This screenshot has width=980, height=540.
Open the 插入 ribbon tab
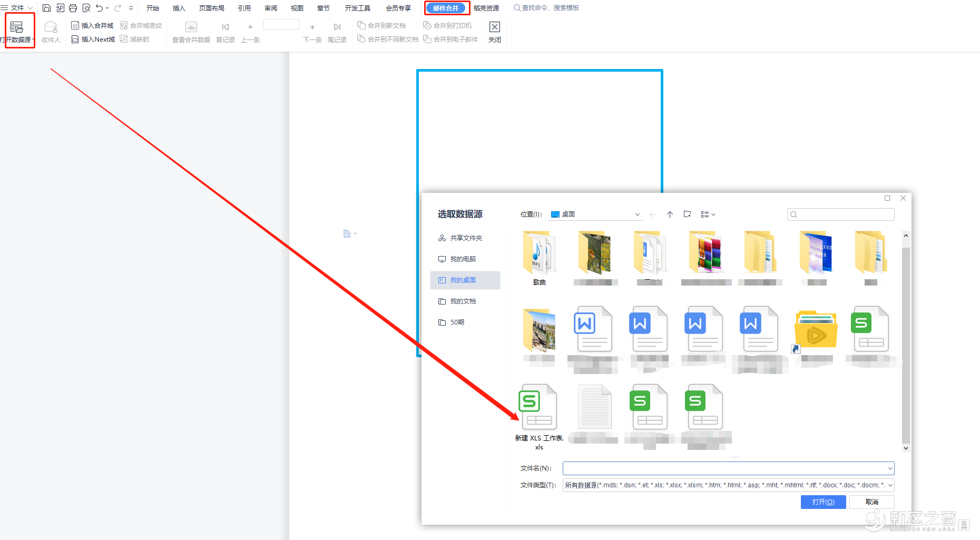179,8
